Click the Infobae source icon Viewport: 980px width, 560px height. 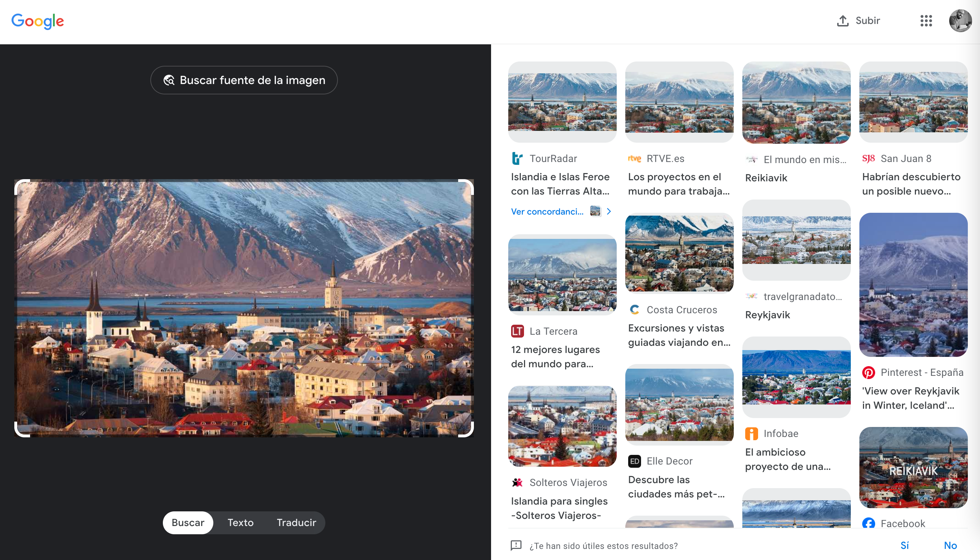click(751, 433)
